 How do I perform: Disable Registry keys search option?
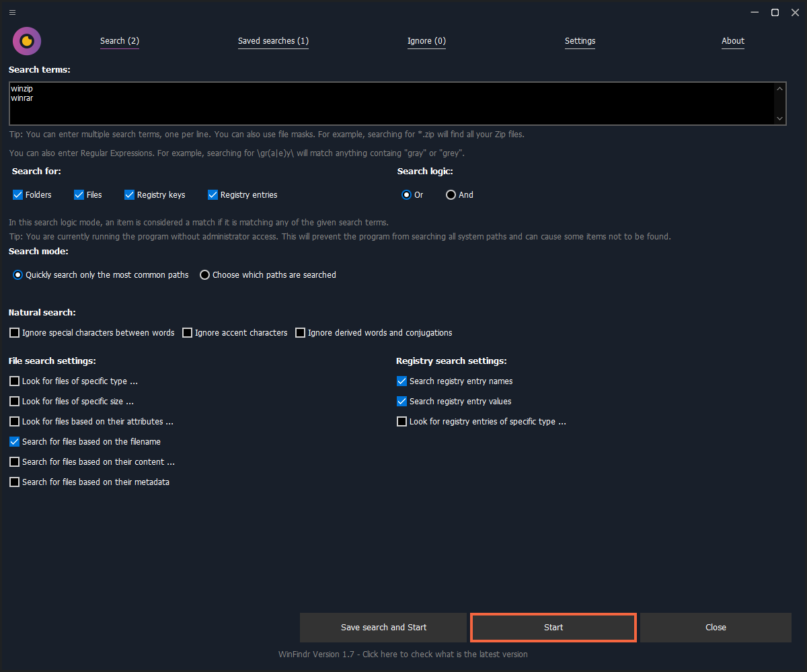(x=130, y=195)
